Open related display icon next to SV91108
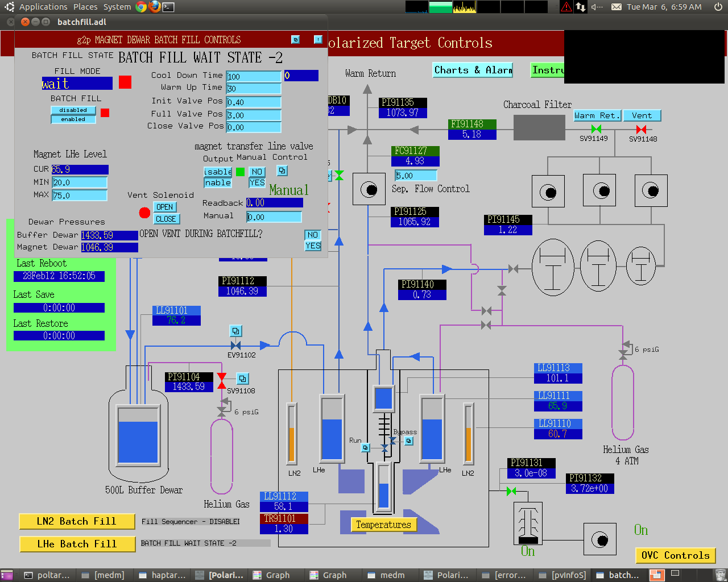 click(x=243, y=379)
